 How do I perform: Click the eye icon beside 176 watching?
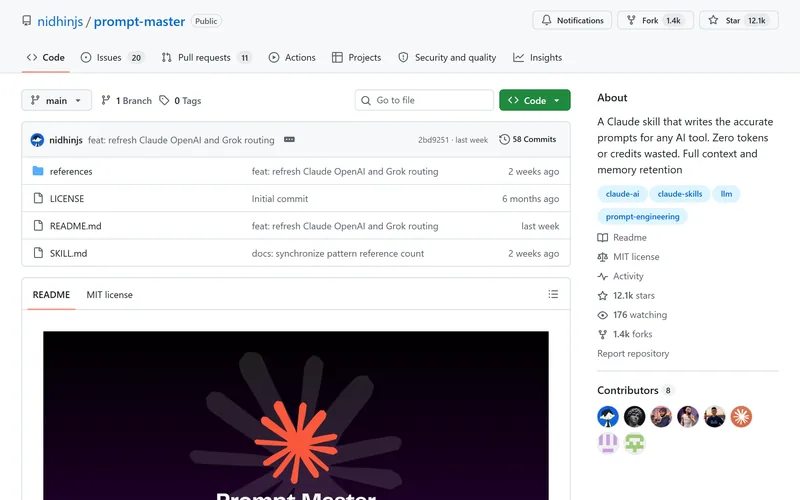click(603, 315)
